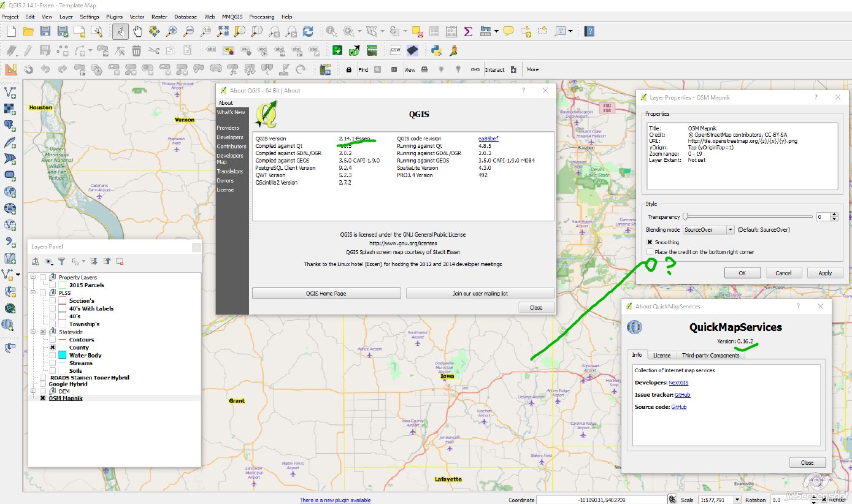Collapse the Statewide layer group
Viewport: 852px width, 504px height.
(33, 332)
